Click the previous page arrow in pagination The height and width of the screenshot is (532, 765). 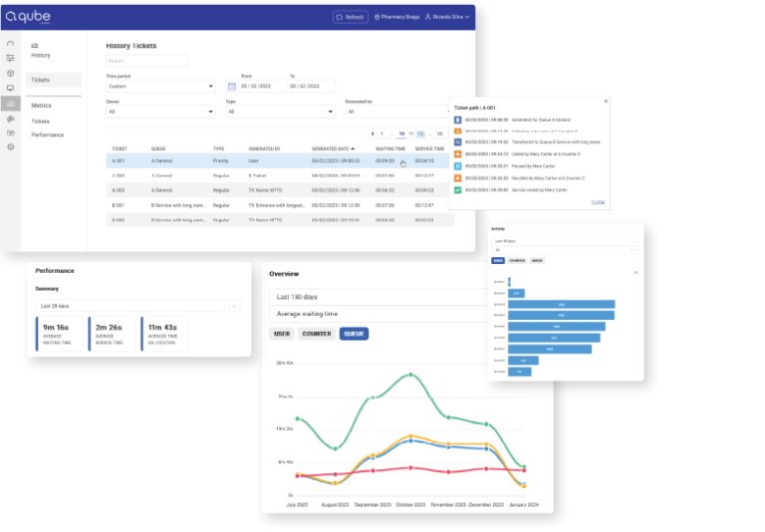373,133
